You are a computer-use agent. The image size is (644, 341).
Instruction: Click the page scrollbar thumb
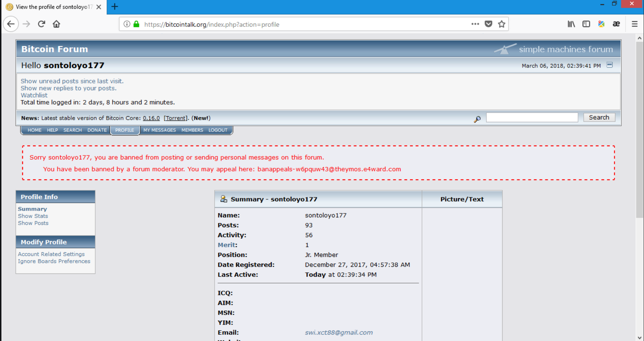639,130
